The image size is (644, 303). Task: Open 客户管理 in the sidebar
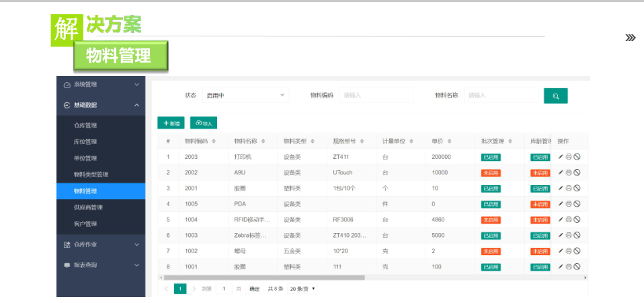(101, 224)
